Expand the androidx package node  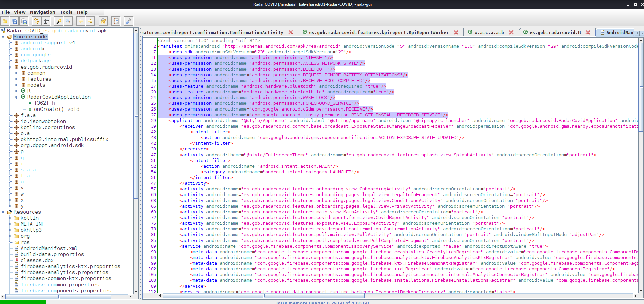(x=10, y=49)
